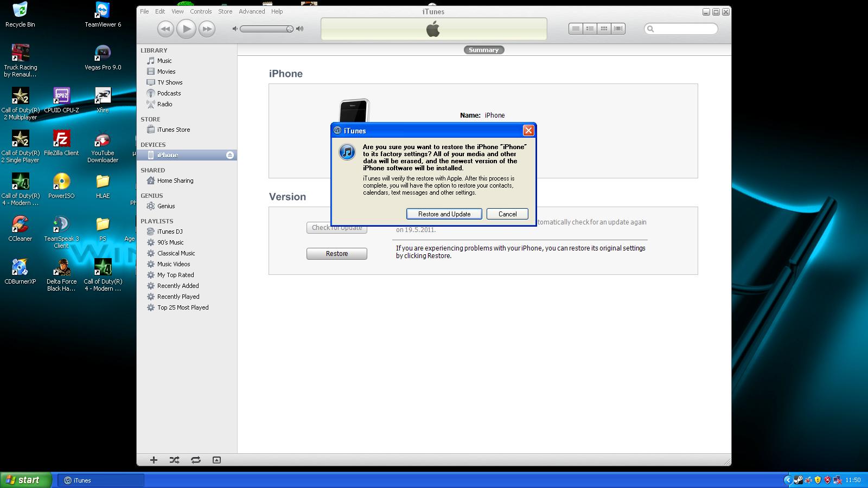868x488 pixels.
Task: Switch to song list view icon
Action: pos(576,29)
